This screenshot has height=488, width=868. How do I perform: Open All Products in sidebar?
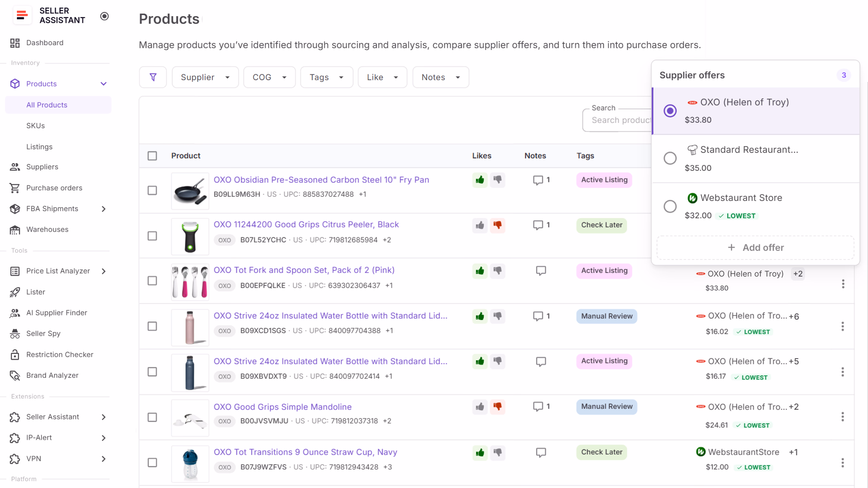(58, 105)
